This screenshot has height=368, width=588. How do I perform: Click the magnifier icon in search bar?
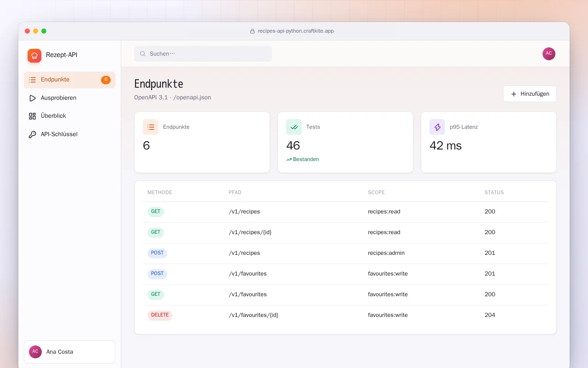143,54
